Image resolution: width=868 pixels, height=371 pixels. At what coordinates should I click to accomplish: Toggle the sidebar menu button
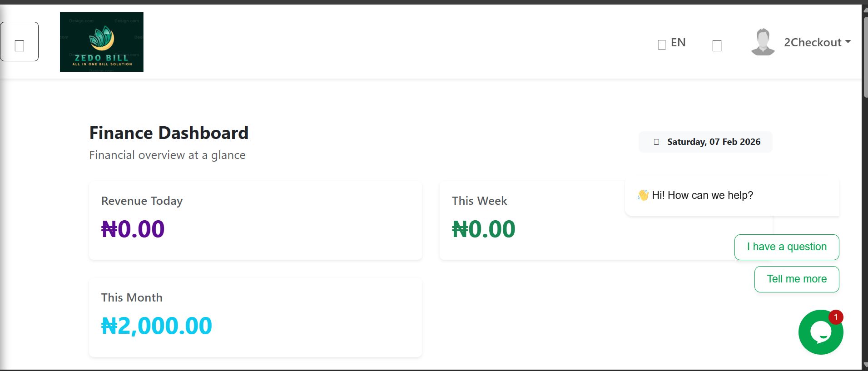tap(20, 42)
